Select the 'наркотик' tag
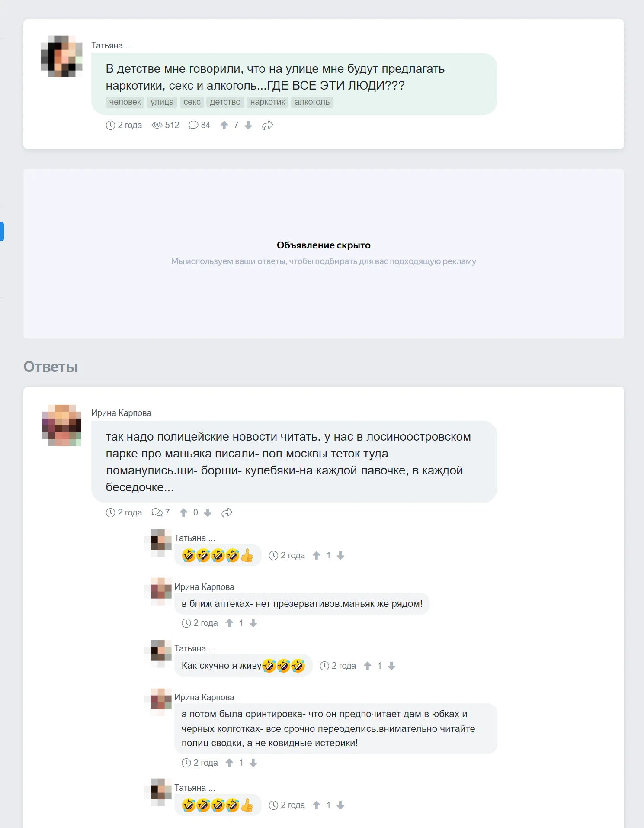The image size is (644, 828). click(268, 102)
